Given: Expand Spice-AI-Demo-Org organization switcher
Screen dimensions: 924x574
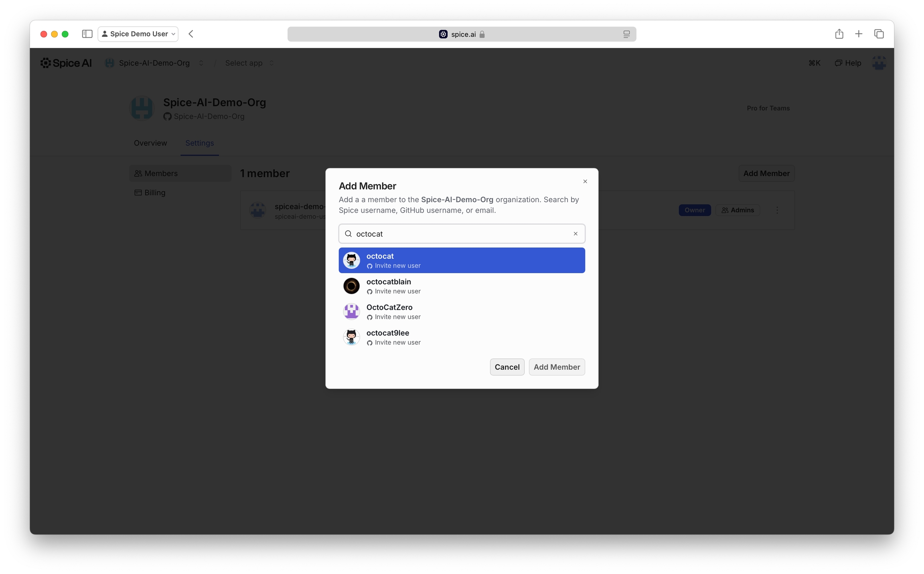Looking at the screenshot, I should tap(201, 63).
